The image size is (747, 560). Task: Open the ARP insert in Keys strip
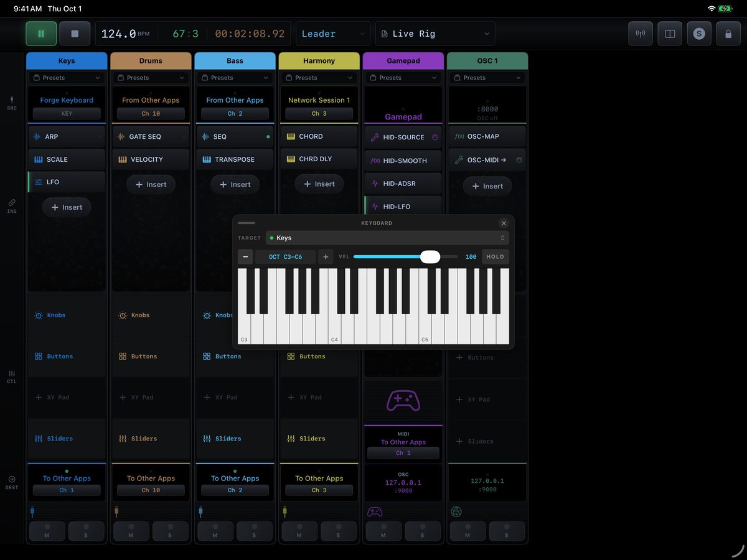[67, 136]
